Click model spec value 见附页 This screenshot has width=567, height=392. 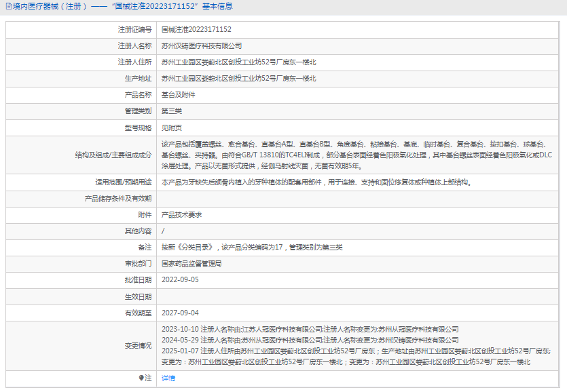[172, 128]
